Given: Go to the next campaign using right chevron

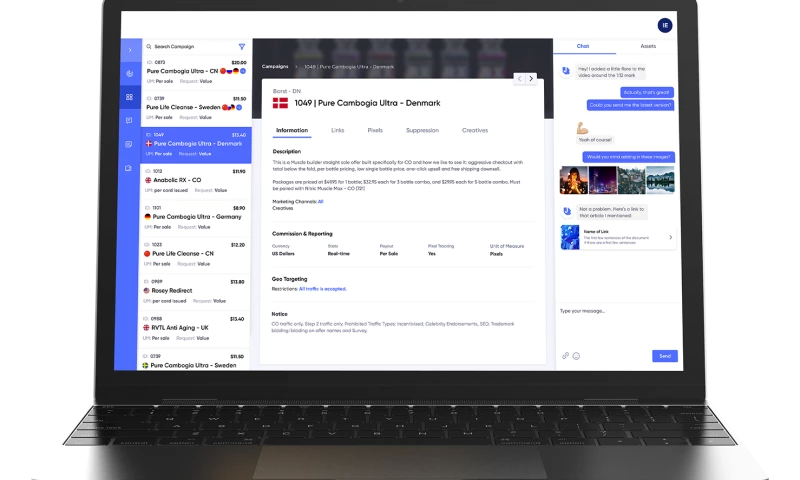Looking at the screenshot, I should [x=532, y=78].
